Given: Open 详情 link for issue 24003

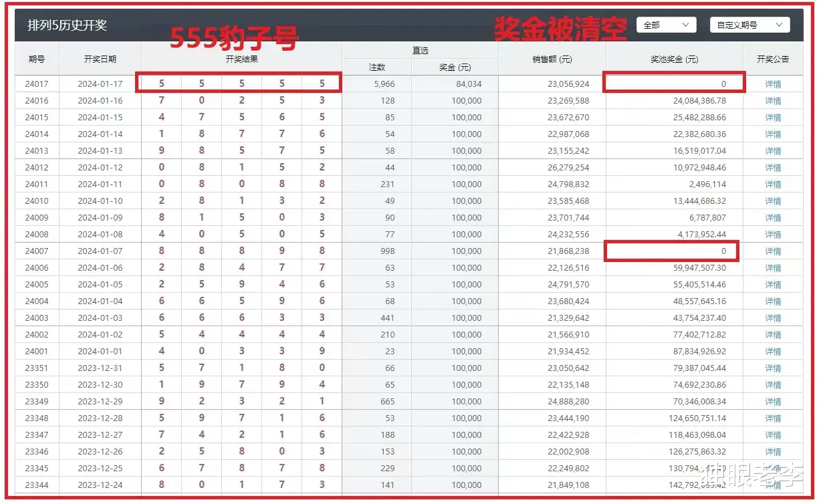Looking at the screenshot, I should click(x=773, y=318).
